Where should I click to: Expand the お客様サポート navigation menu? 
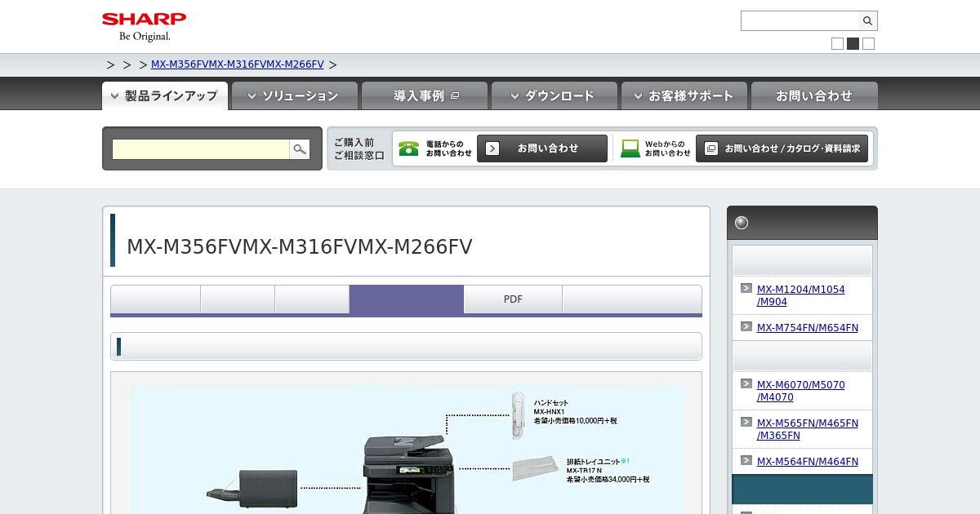pos(684,95)
